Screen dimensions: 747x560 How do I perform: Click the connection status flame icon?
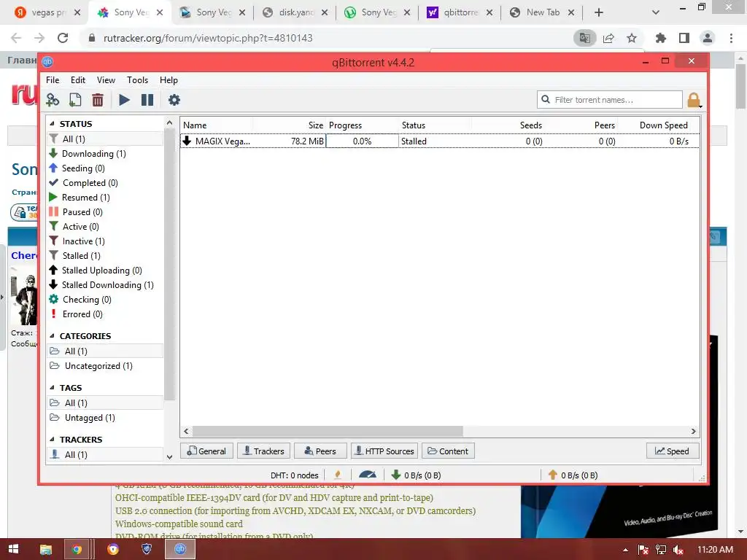click(x=338, y=475)
